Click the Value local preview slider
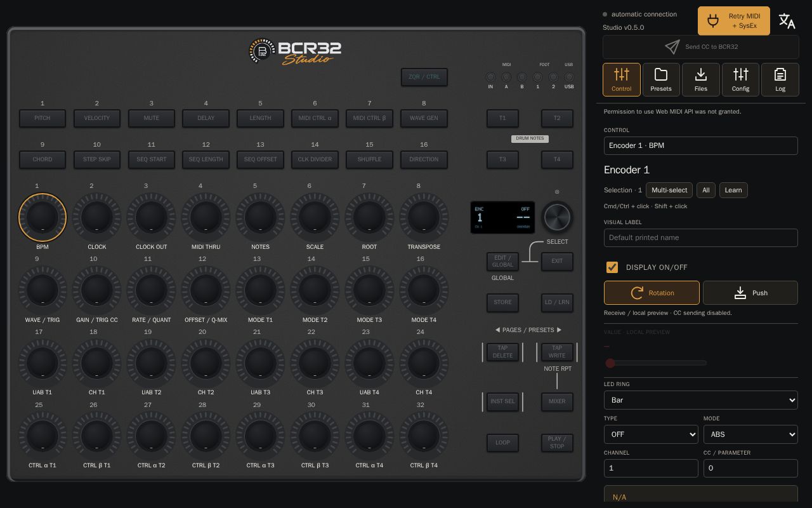Image resolution: width=812 pixels, height=508 pixels. (x=655, y=363)
